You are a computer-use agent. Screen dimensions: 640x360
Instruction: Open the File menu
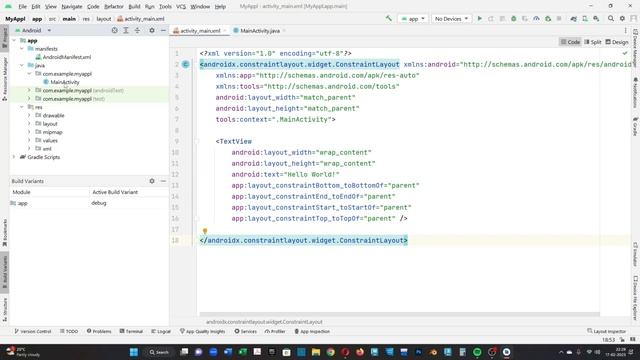(x=22, y=7)
